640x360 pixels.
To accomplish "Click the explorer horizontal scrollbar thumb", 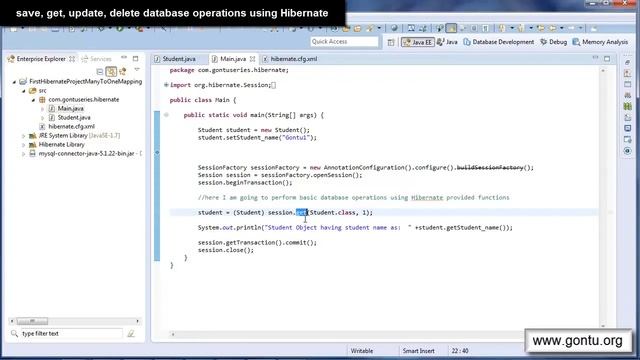I will [x=32, y=321].
